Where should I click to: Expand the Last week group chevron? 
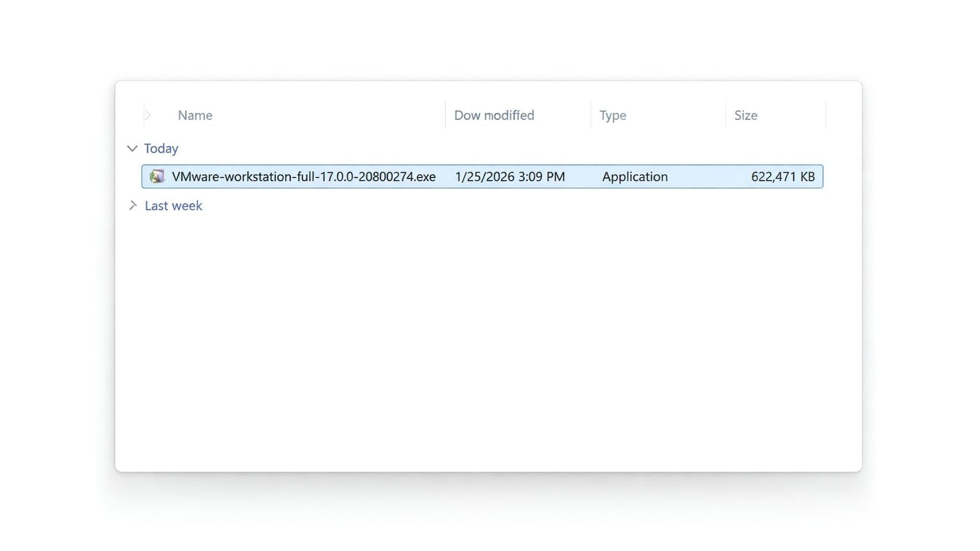coord(132,206)
